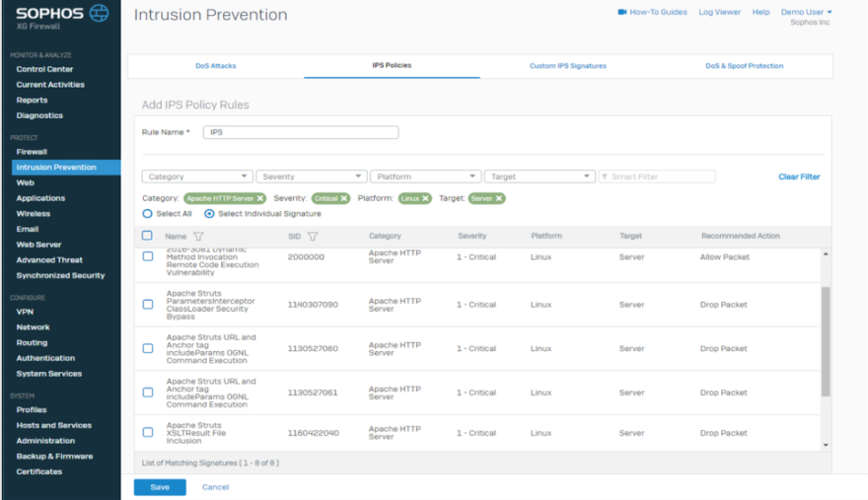
Task: Click the Sophos XG Firewall logo
Action: pos(59,16)
